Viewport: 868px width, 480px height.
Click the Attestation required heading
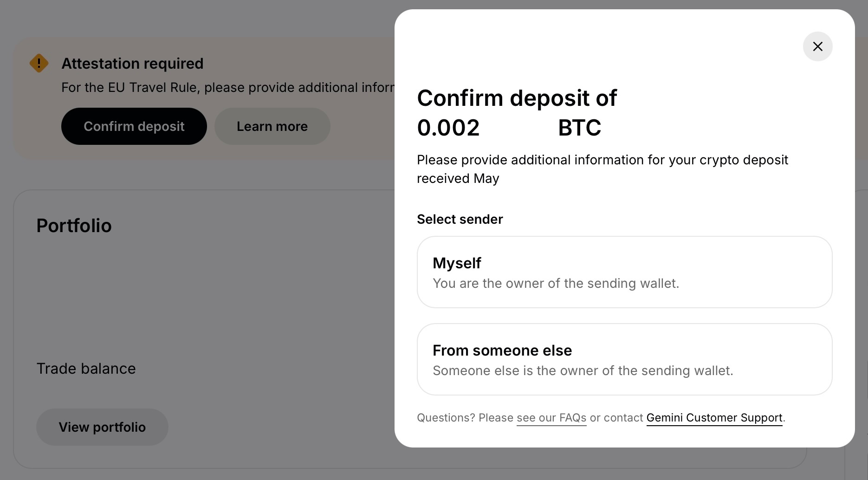coord(132,64)
